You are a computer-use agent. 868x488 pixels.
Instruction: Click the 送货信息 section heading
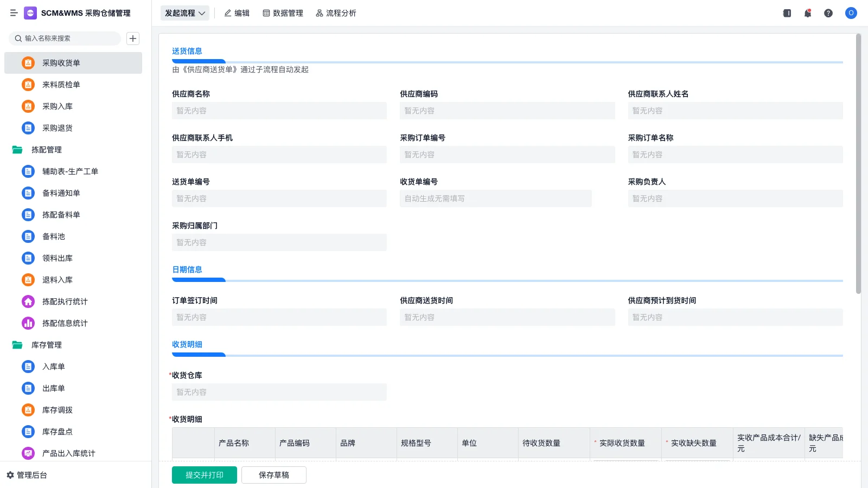187,51
